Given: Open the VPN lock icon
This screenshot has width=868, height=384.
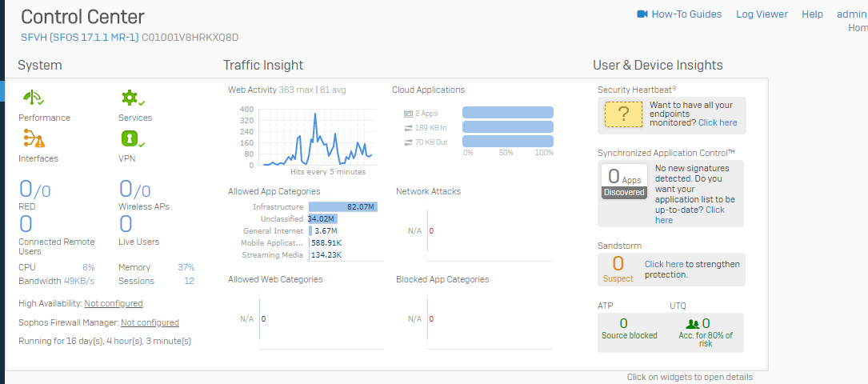Looking at the screenshot, I should pos(133,138).
